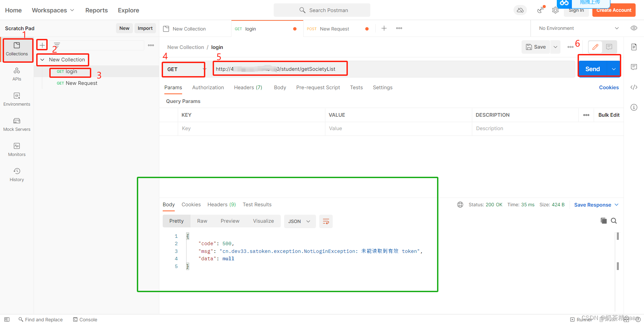Open the APIs sidebar panel
The height and width of the screenshot is (324, 644).
[17, 74]
